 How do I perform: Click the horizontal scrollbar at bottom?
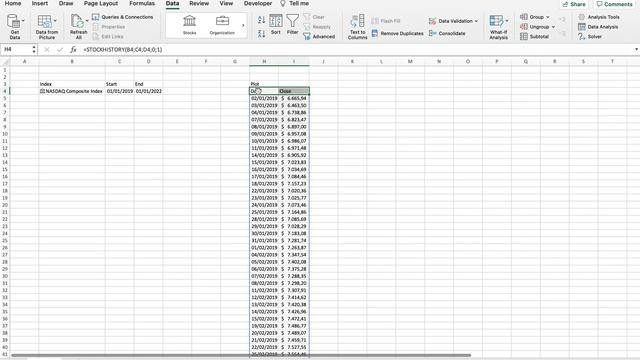[x=241, y=356]
